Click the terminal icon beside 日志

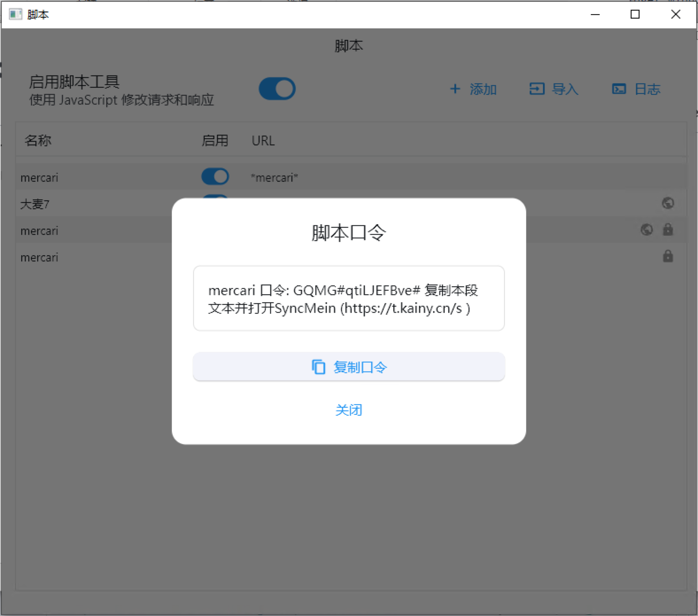(x=619, y=89)
